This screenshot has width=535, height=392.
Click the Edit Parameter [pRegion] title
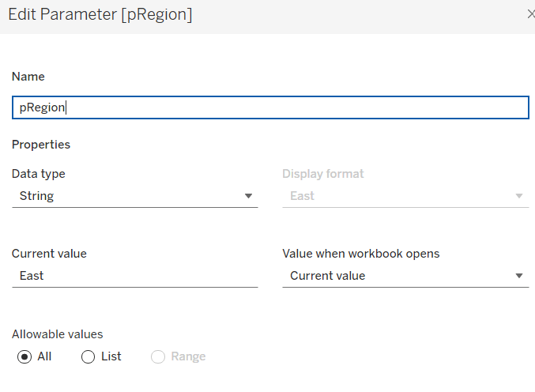pos(102,14)
